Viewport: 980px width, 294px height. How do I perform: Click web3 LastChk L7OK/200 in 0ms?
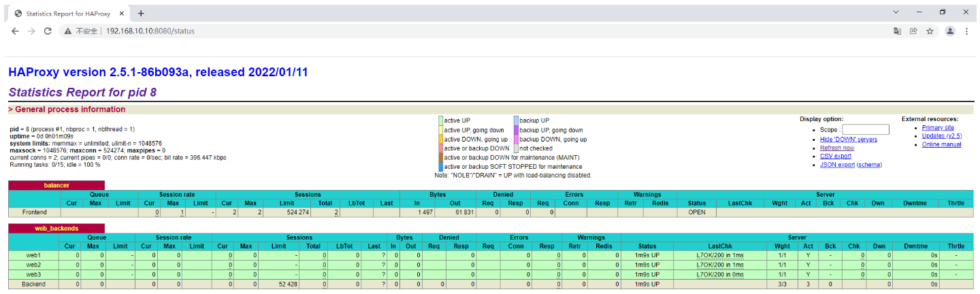pos(719,274)
